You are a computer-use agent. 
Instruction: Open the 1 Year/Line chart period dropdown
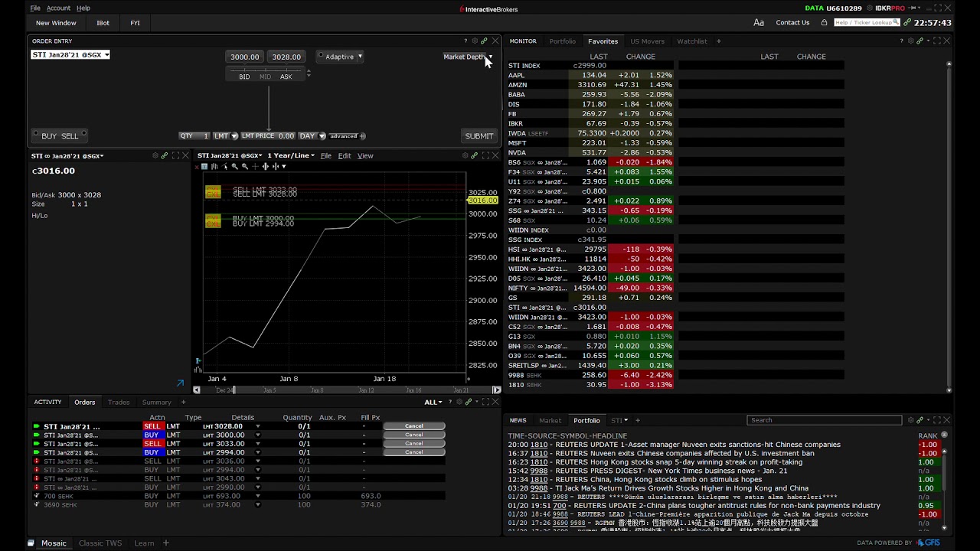291,155
